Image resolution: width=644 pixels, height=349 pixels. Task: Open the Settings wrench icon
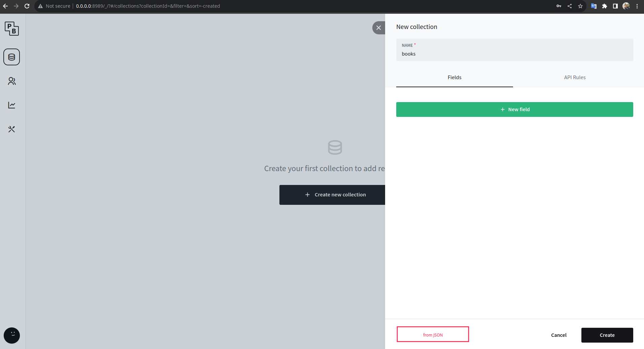(12, 129)
